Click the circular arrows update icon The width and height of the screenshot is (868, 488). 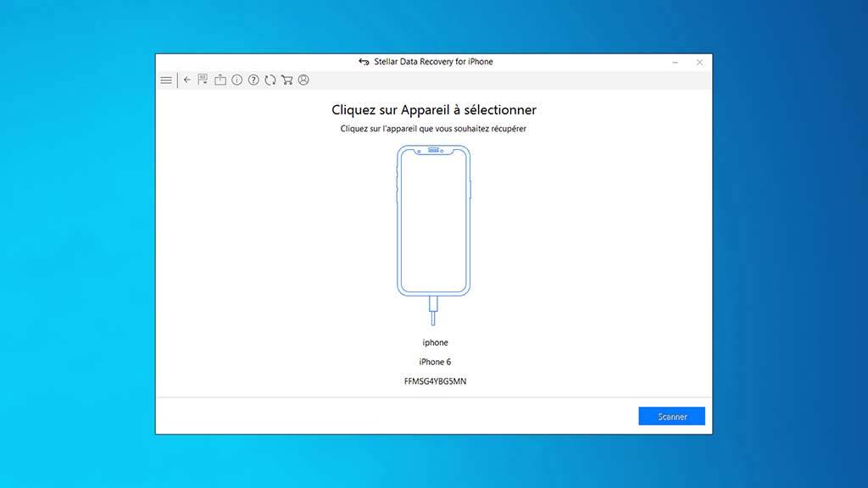click(x=270, y=80)
